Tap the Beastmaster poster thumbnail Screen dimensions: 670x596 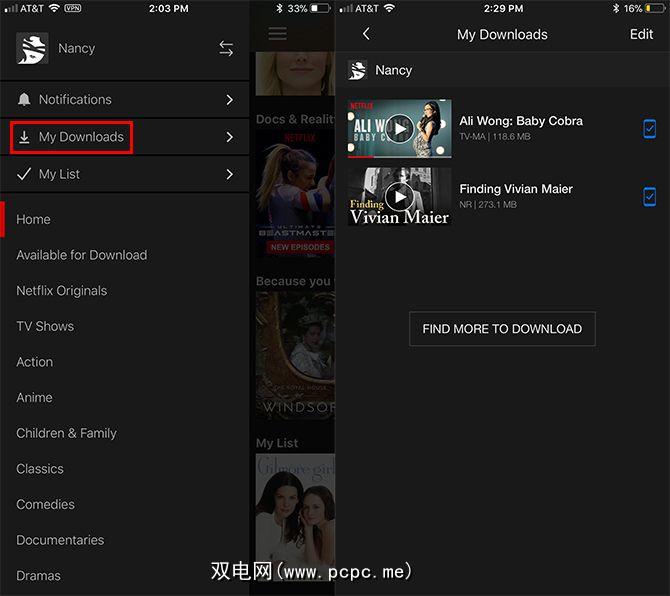click(x=295, y=194)
